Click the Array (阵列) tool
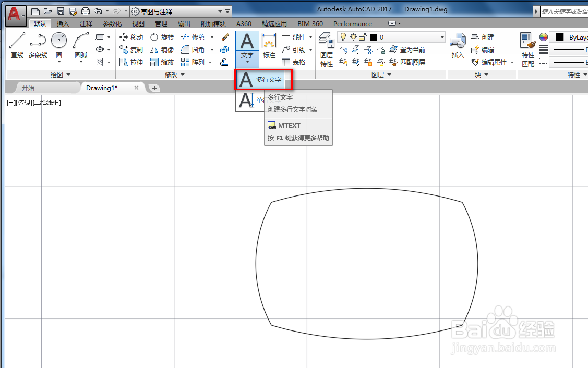The image size is (588, 368). coord(193,62)
